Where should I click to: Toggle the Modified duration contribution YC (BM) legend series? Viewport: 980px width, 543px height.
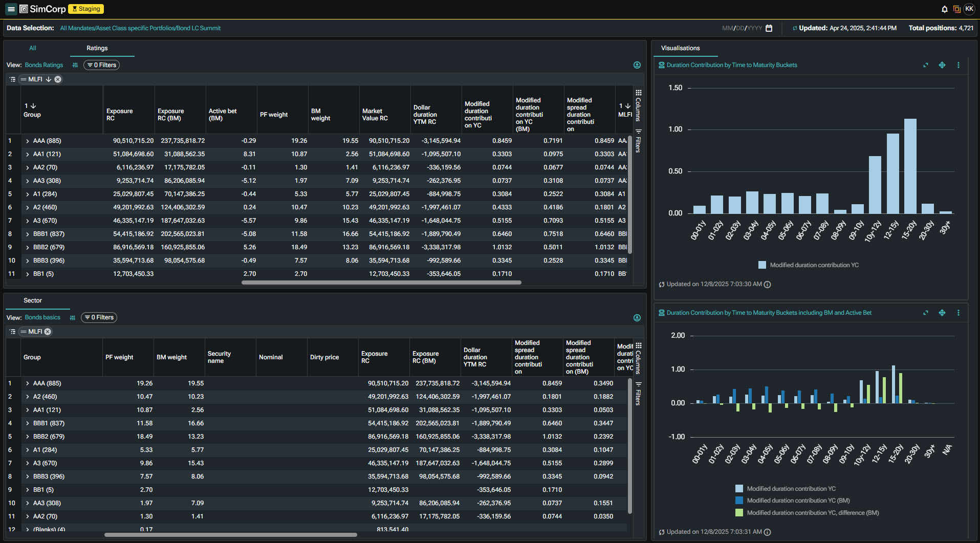798,501
